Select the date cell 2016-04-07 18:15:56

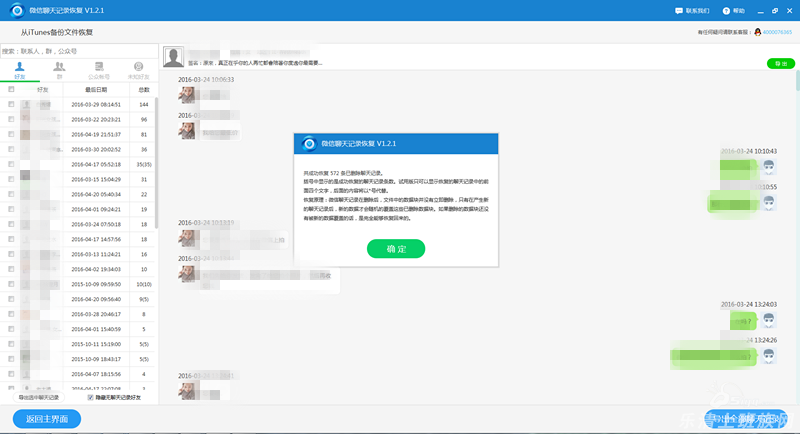click(96, 374)
